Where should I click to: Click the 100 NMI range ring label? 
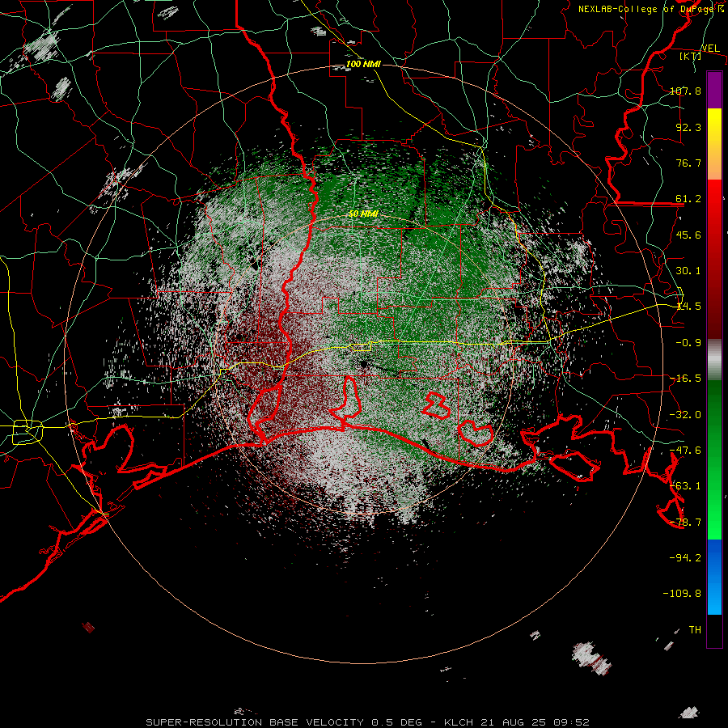pyautogui.click(x=363, y=64)
